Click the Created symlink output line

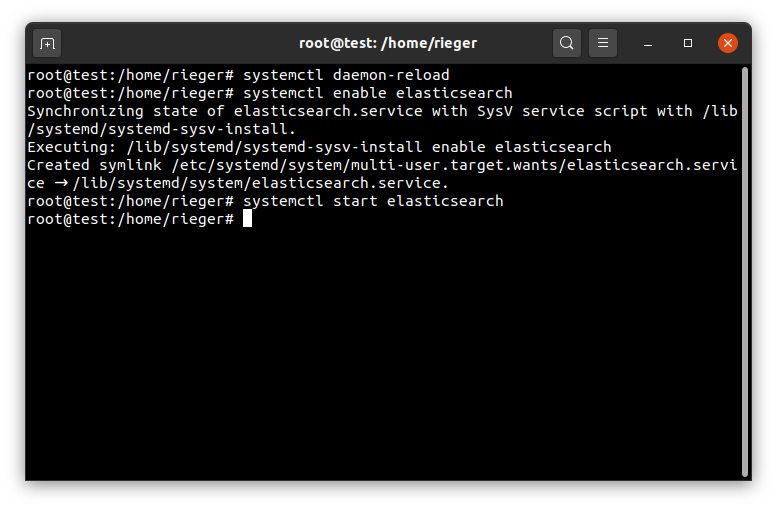point(383,165)
